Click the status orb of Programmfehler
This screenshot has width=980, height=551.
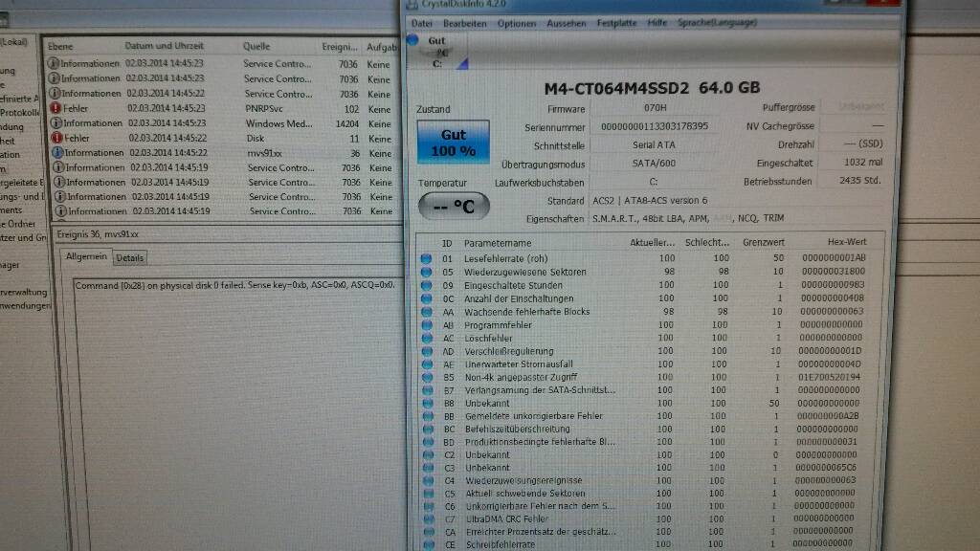click(x=427, y=325)
